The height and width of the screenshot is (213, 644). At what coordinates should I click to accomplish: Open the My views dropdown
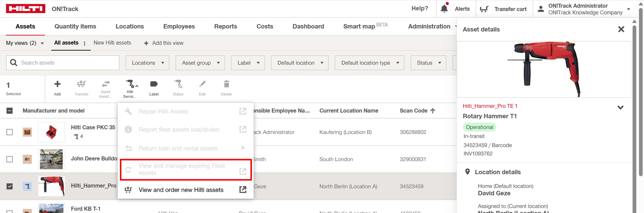pyautogui.click(x=25, y=43)
